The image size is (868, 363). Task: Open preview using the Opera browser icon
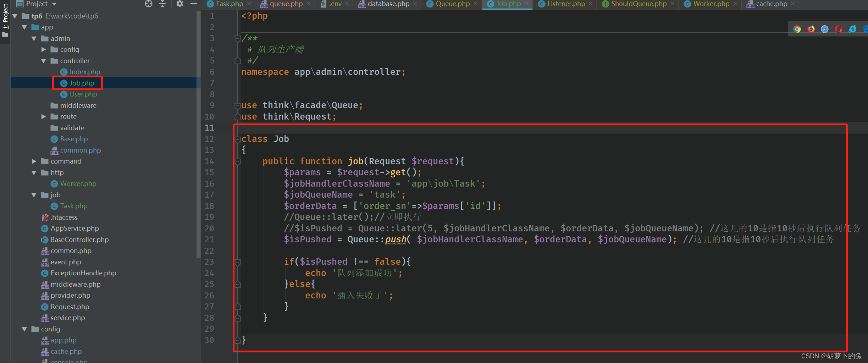tap(839, 29)
